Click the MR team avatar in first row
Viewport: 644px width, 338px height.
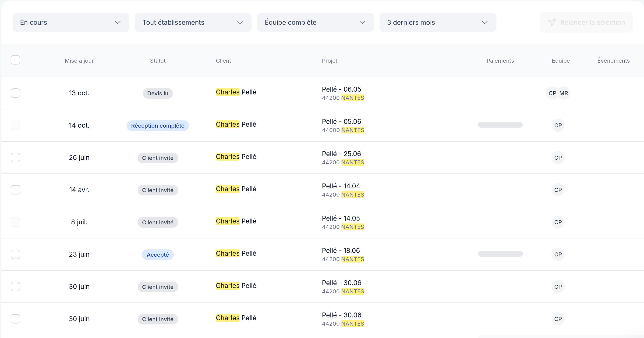[x=563, y=93]
